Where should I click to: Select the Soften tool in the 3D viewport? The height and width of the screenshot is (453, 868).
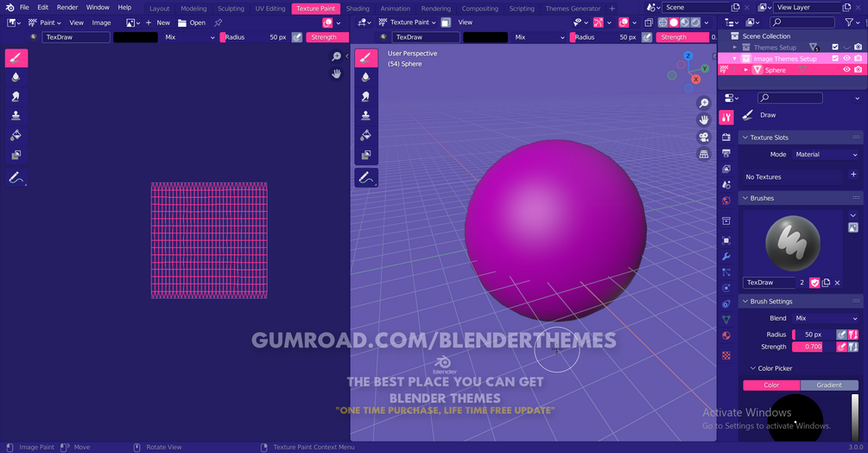[366, 77]
